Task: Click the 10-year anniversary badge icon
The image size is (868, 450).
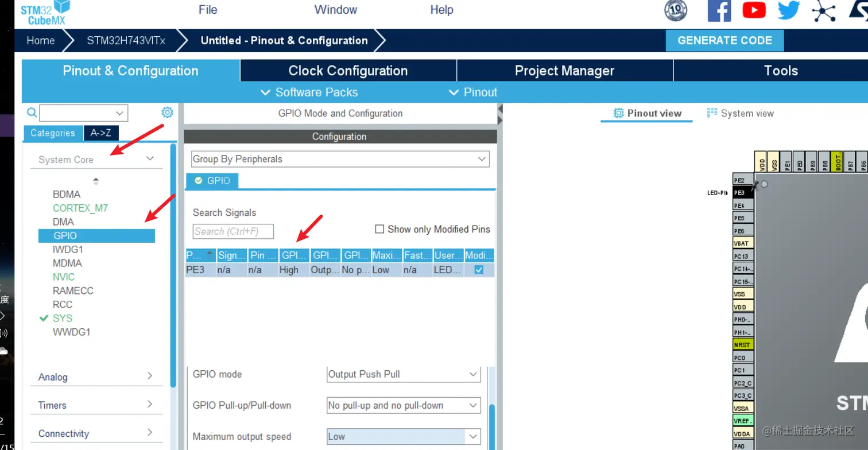Action: (x=676, y=10)
